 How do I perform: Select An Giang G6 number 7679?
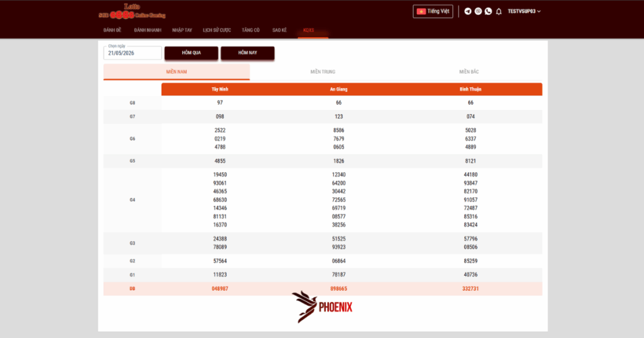(x=338, y=139)
